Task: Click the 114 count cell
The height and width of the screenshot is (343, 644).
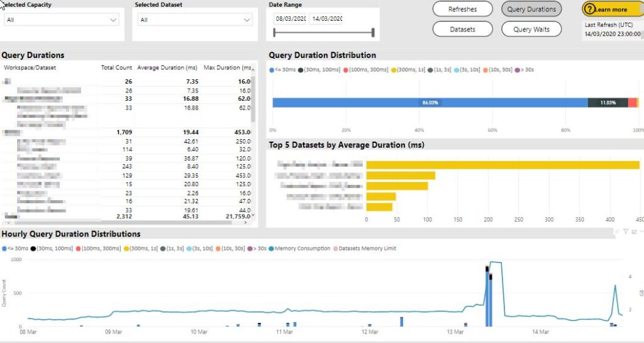Action: [127, 149]
